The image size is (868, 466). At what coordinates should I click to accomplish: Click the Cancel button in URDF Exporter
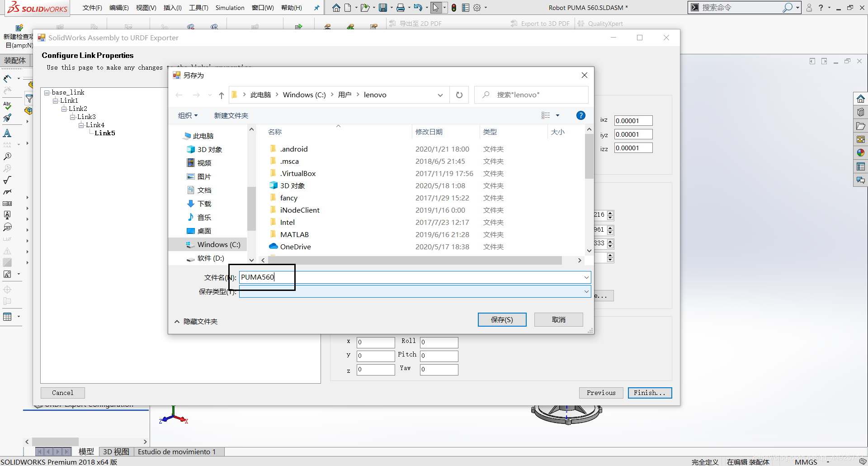pos(62,393)
